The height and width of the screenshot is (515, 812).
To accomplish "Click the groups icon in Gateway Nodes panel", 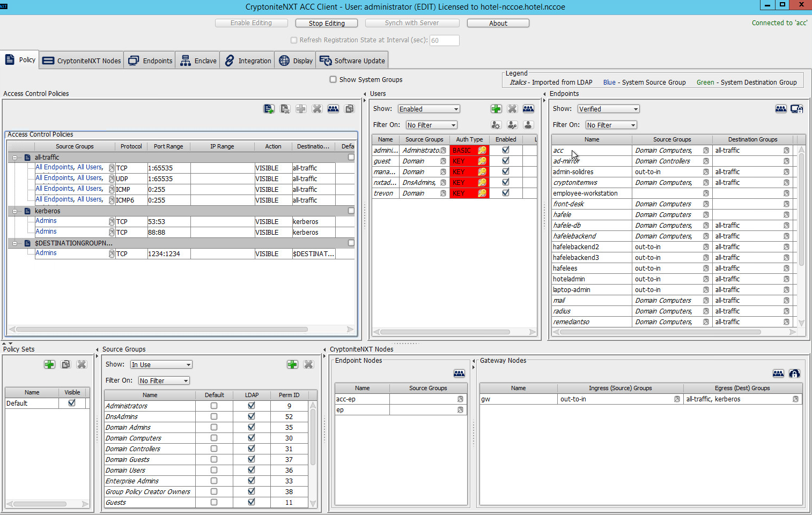I will (778, 374).
